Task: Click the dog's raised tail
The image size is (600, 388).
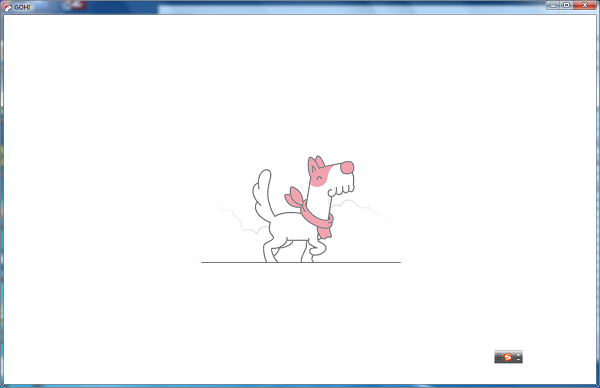Action: pyautogui.click(x=262, y=194)
